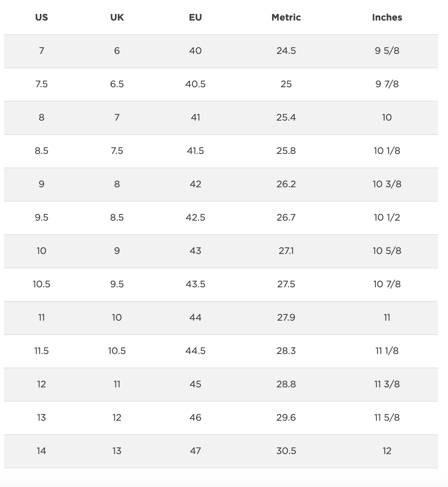
Task: Click the EU column header
Action: coord(195,17)
